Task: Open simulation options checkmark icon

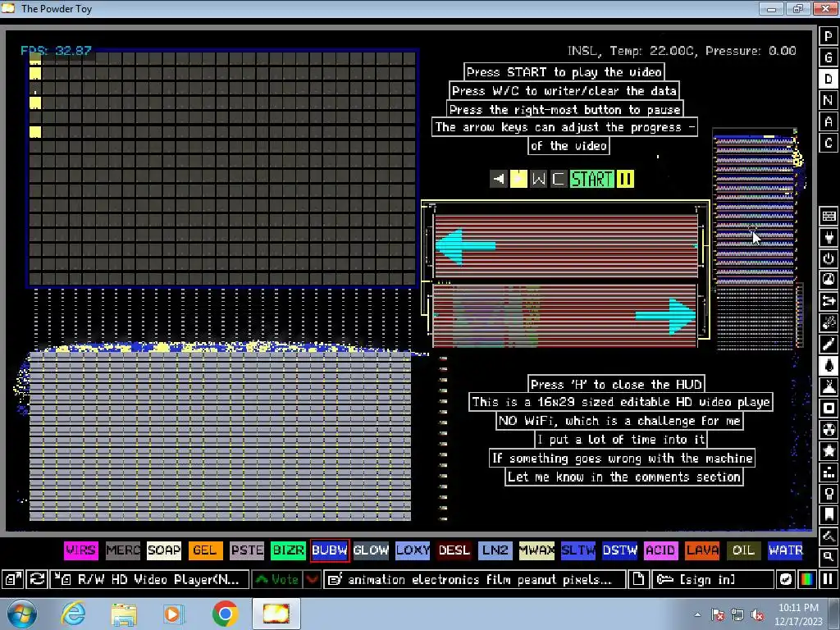Action: (785, 579)
